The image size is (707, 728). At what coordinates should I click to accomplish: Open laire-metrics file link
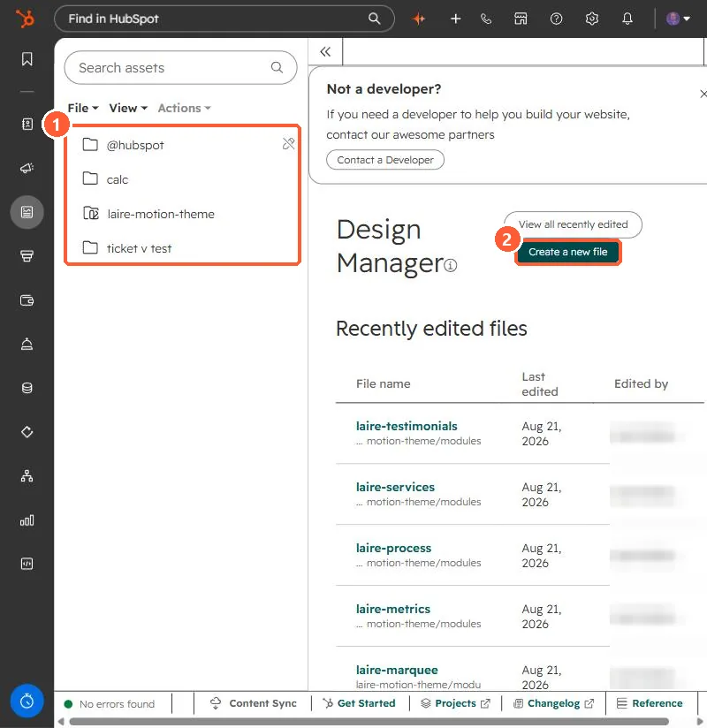coord(393,609)
